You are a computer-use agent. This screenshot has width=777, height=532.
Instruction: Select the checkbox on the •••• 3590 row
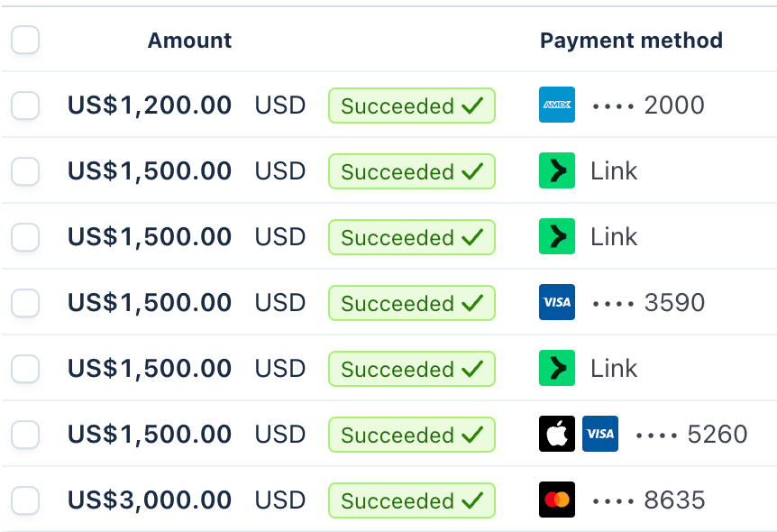pyautogui.click(x=25, y=303)
